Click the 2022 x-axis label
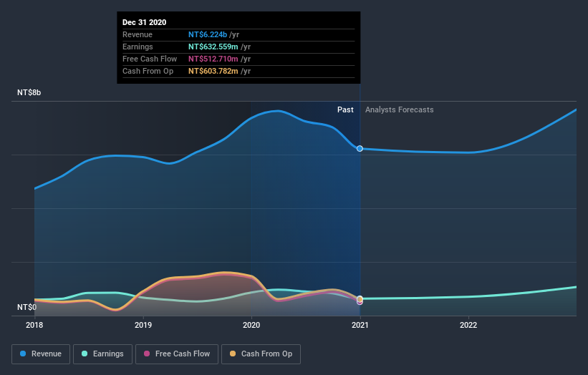588x375 pixels. (x=468, y=325)
